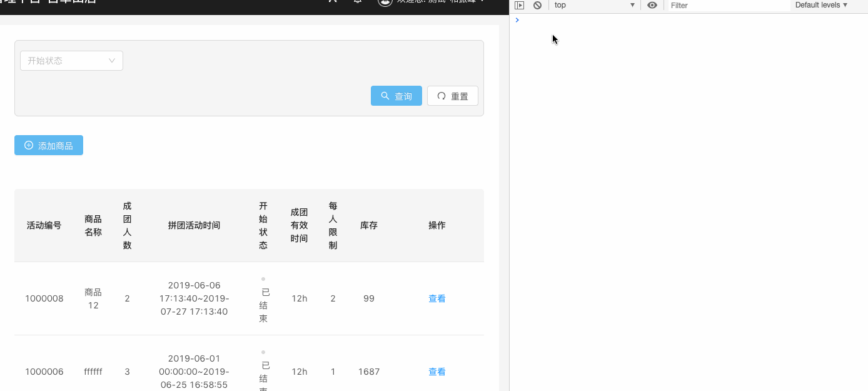Click the 商品名称 column header
Image resolution: width=868 pixels, height=391 pixels.
(x=93, y=225)
